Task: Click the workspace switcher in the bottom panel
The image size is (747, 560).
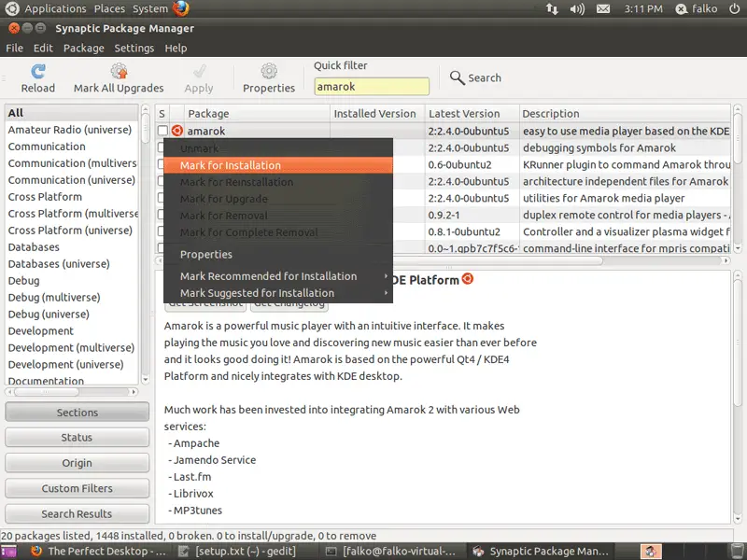Action: [651, 552]
